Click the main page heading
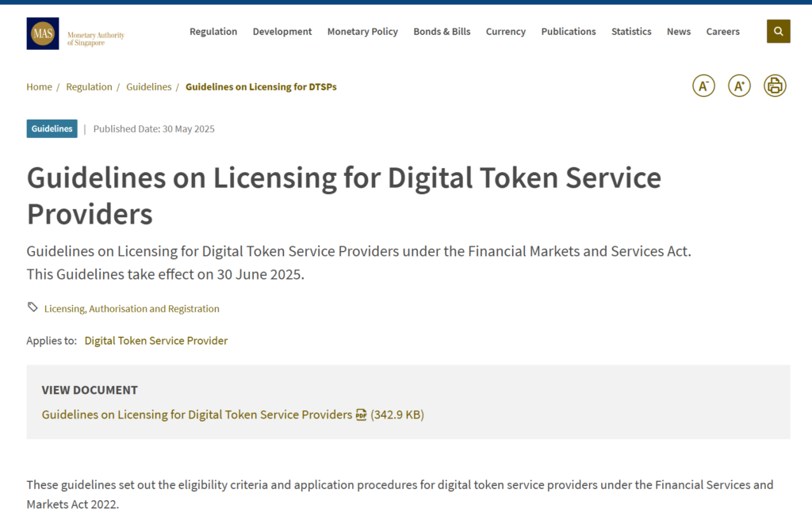Viewport: 812px width, 531px height. 344,196
